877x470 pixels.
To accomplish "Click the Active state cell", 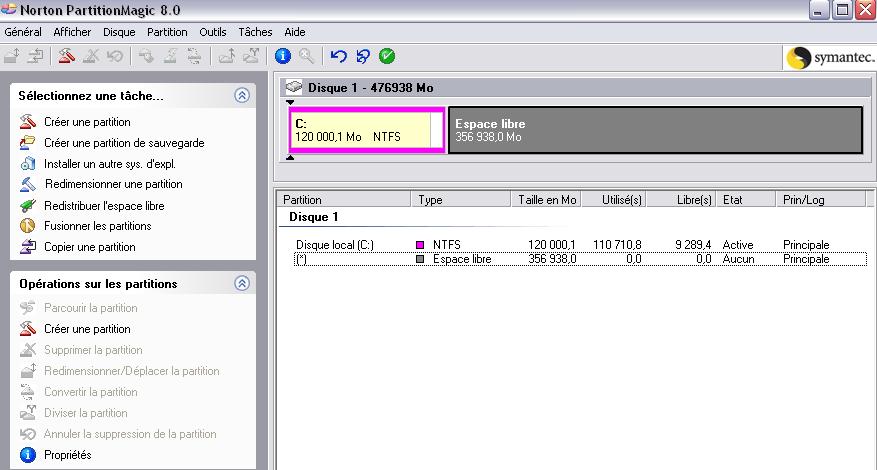I will [738, 245].
